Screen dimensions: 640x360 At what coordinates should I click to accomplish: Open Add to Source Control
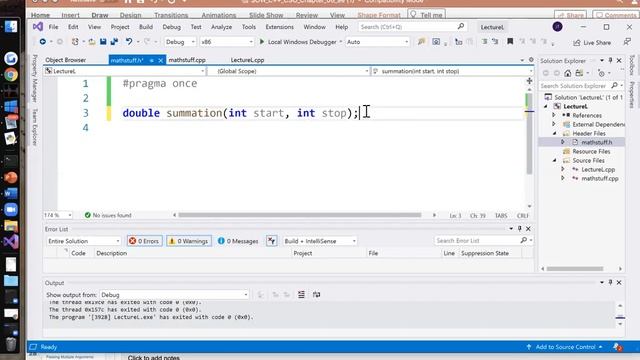pos(565,347)
